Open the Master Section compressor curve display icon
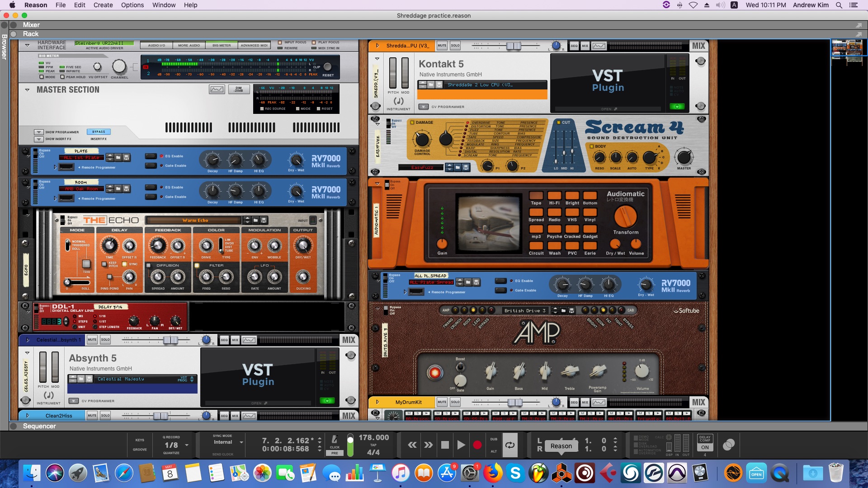 coord(217,89)
